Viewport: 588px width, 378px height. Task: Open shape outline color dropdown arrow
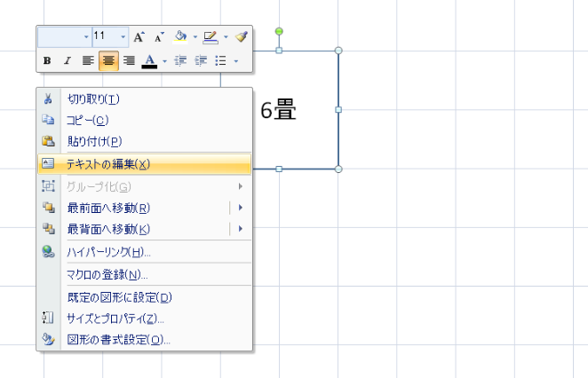coord(226,37)
